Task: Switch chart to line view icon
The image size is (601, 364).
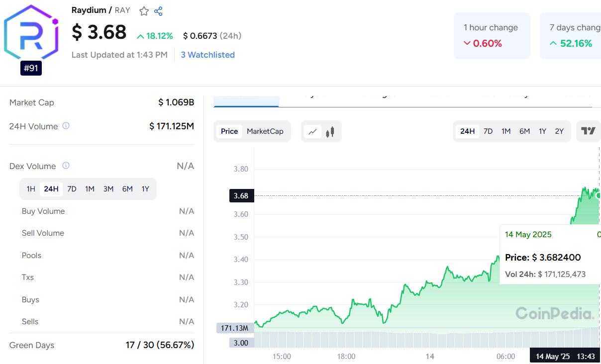Action: click(x=312, y=132)
